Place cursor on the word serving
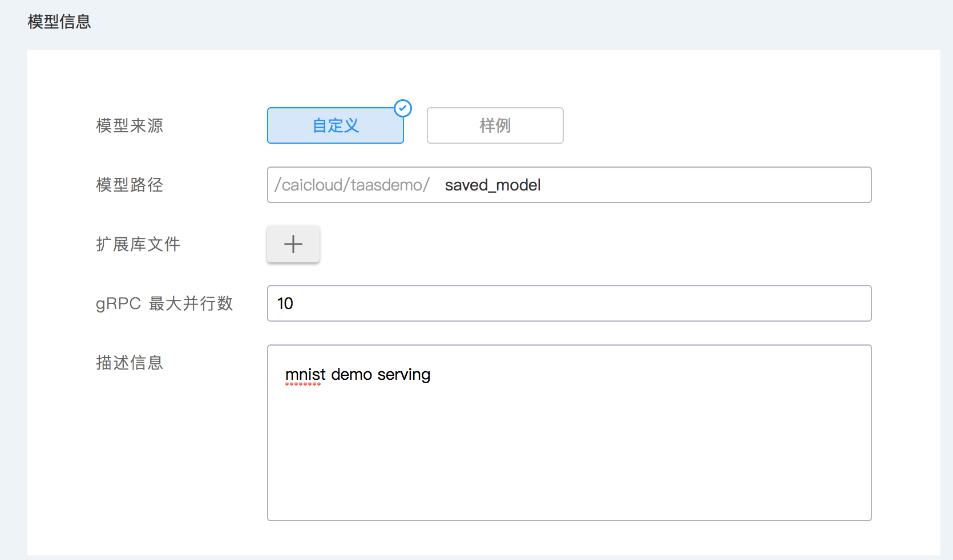The height and width of the screenshot is (560, 953). coord(403,375)
